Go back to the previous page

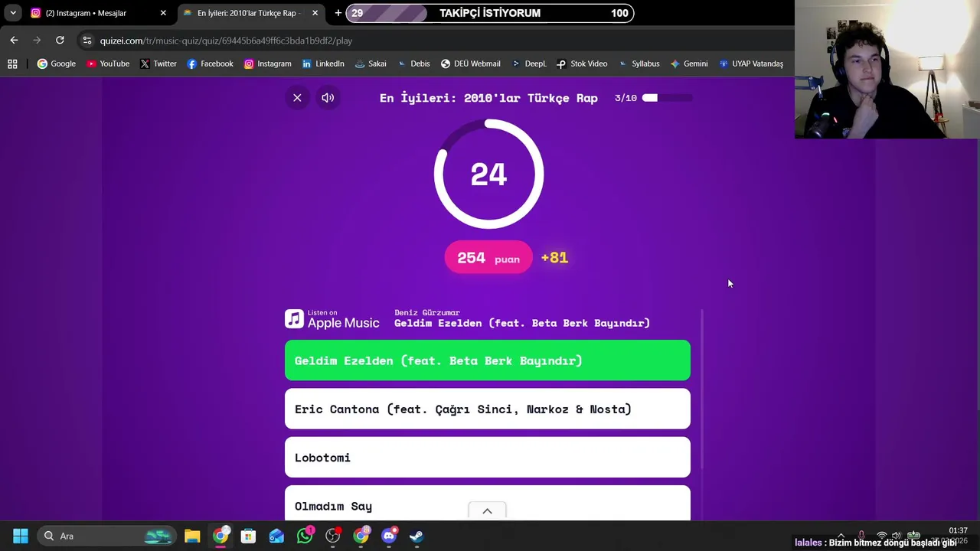coord(14,41)
